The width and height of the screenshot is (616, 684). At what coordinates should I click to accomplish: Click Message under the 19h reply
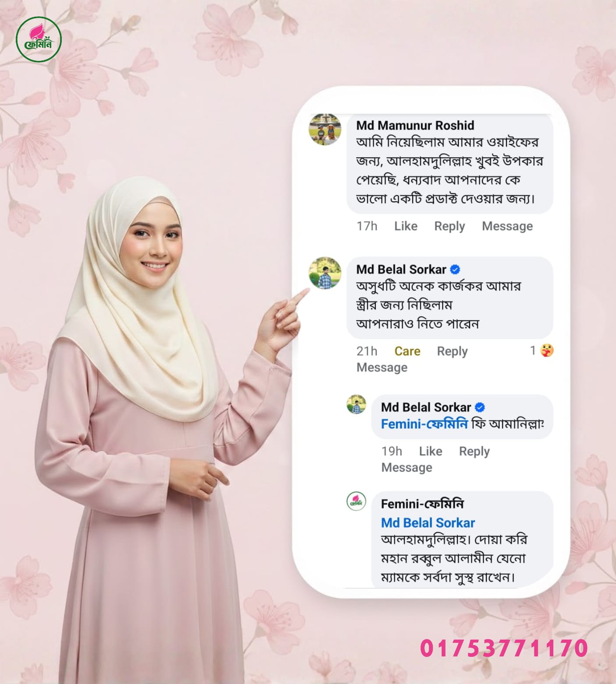click(x=407, y=468)
